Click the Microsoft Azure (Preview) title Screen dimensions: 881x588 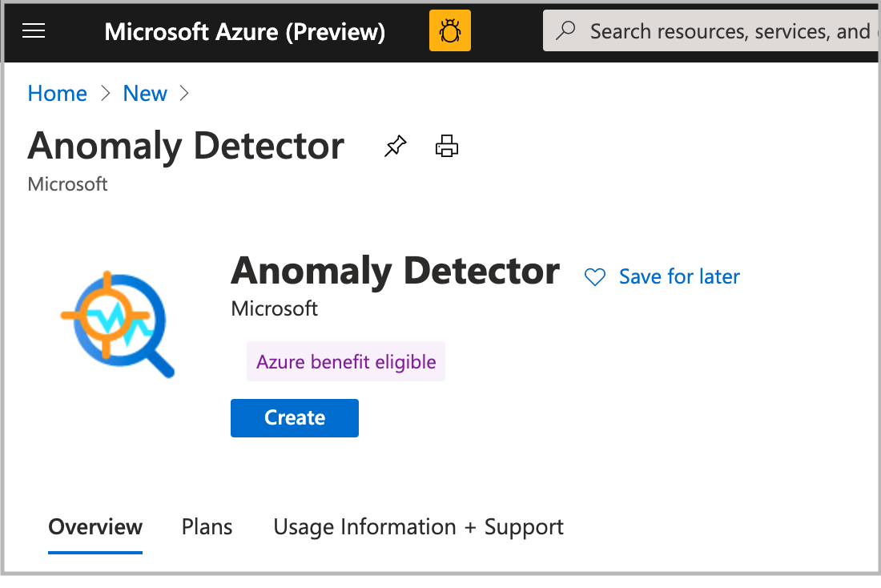point(244,31)
